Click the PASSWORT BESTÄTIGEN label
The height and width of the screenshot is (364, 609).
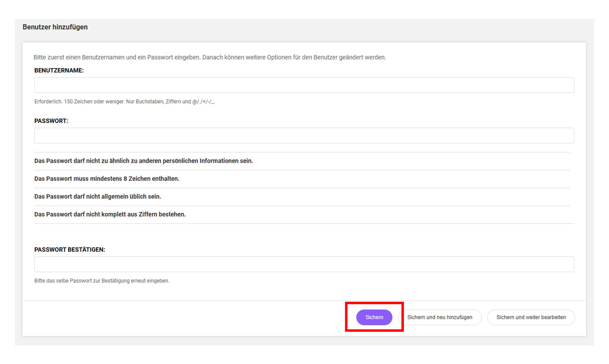70,249
